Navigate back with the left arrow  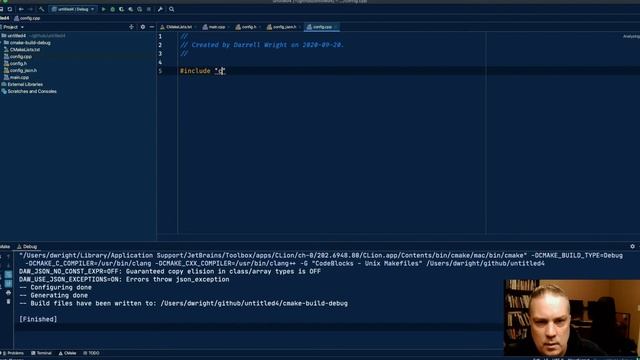[x=21, y=9]
